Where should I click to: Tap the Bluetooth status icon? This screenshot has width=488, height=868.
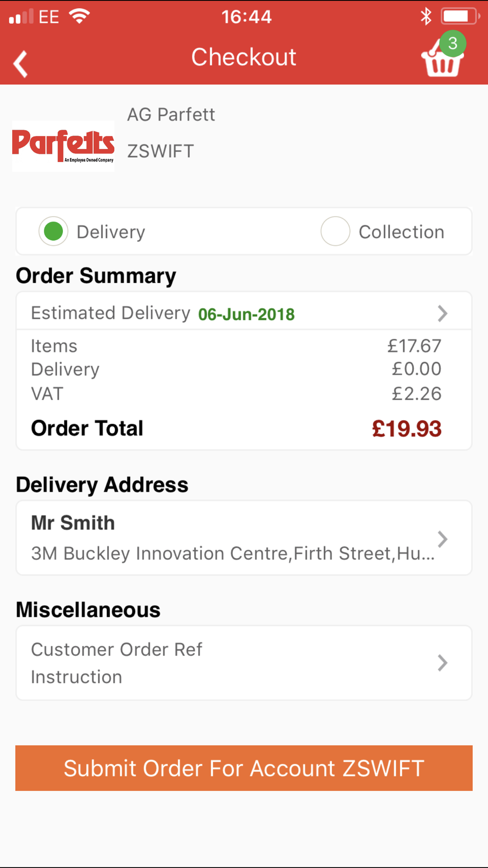(426, 17)
